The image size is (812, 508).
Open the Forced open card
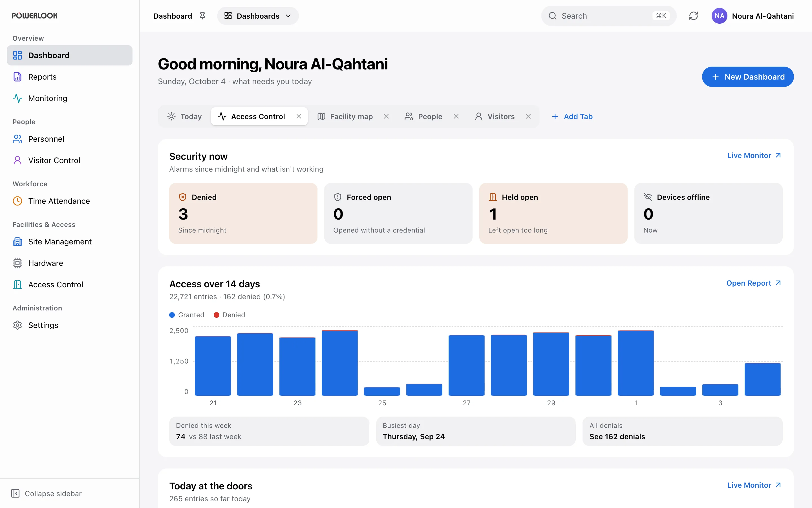(x=398, y=213)
